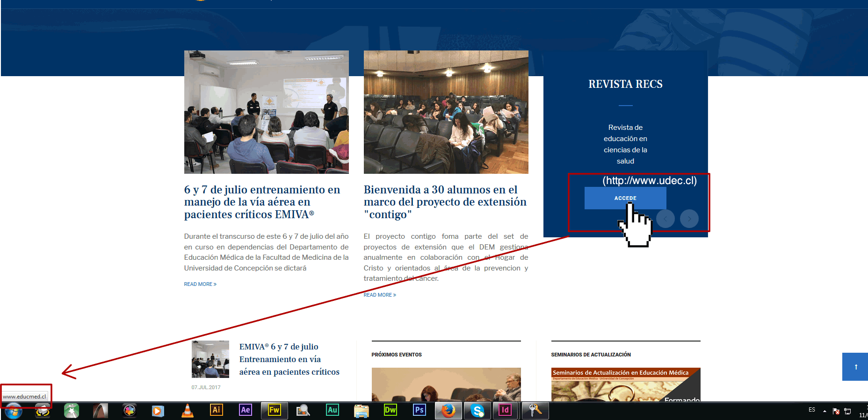Image resolution: width=868 pixels, height=420 pixels.
Task: Open Adobe InDesign from the taskbar
Action: pyautogui.click(x=505, y=410)
